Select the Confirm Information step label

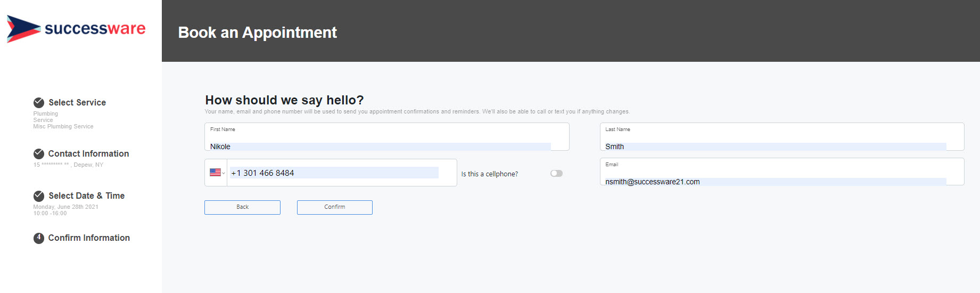tap(89, 238)
